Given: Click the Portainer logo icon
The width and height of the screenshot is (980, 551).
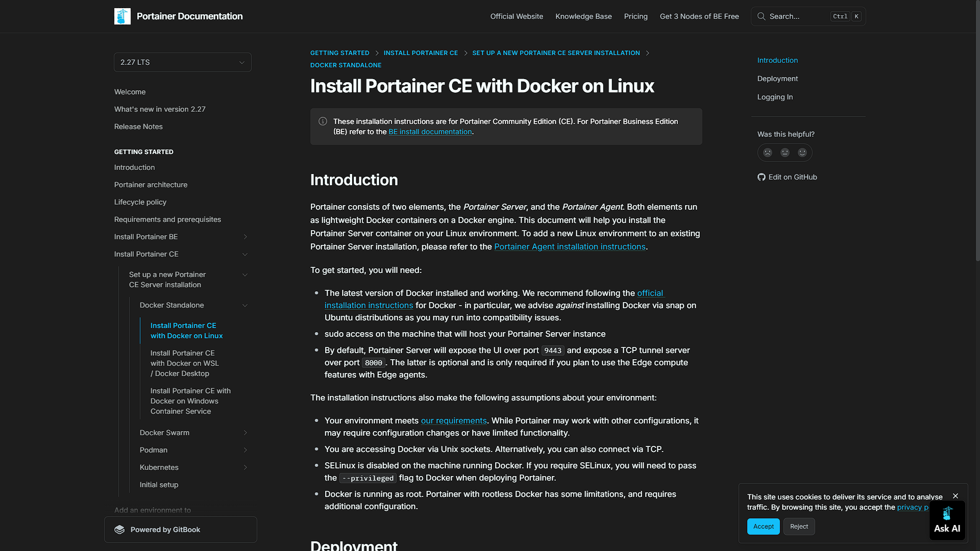Looking at the screenshot, I should coord(122,16).
